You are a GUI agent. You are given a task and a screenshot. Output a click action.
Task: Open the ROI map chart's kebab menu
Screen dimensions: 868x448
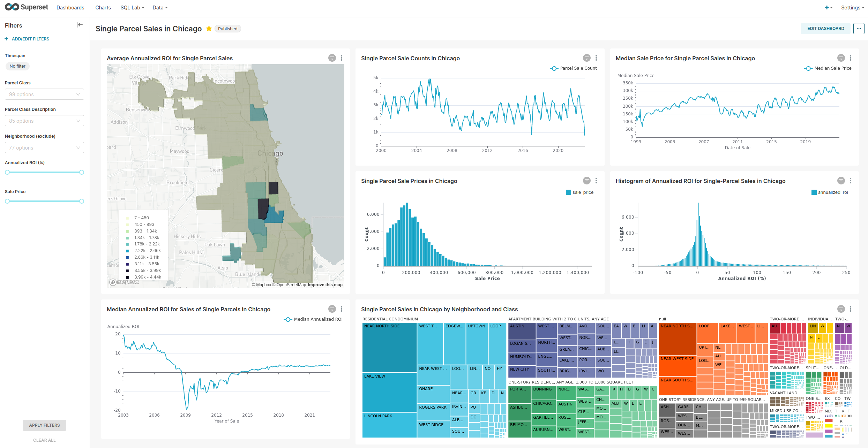[x=342, y=58]
